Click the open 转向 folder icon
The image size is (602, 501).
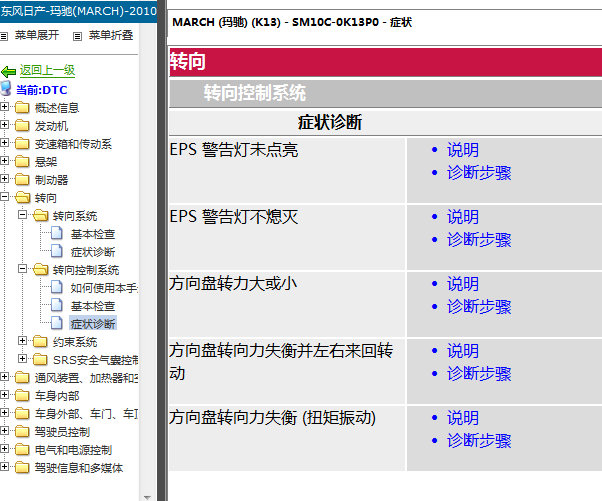23,197
